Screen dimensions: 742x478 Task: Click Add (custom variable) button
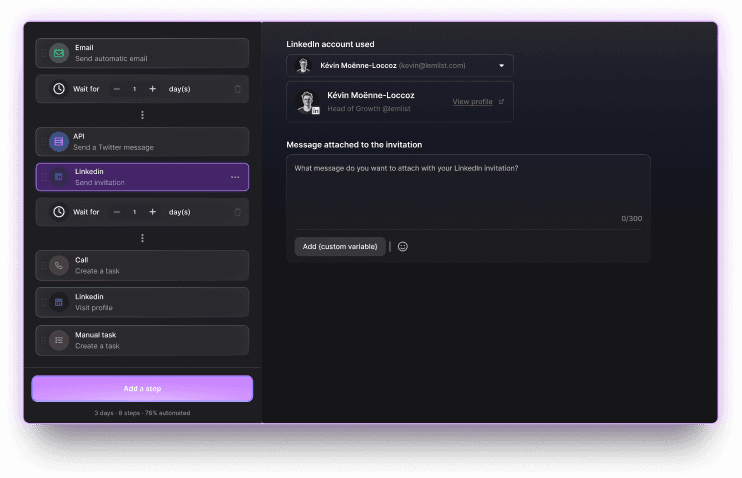tap(340, 247)
